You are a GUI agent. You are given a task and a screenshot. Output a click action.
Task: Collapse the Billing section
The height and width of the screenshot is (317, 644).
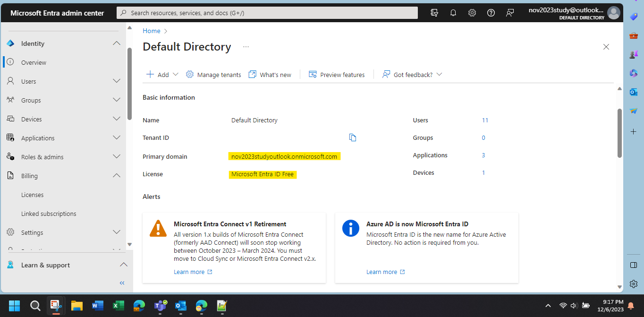[x=117, y=176]
